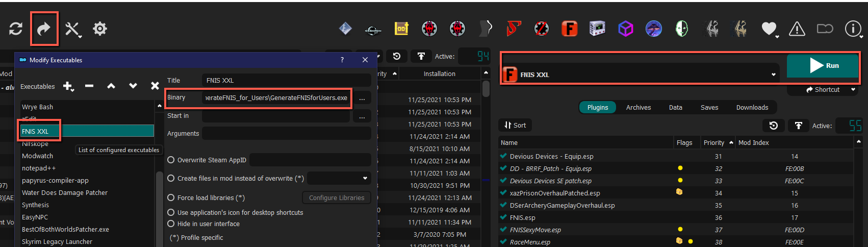Enable Force load libraries option
This screenshot has width=868, height=247.
(171, 197)
